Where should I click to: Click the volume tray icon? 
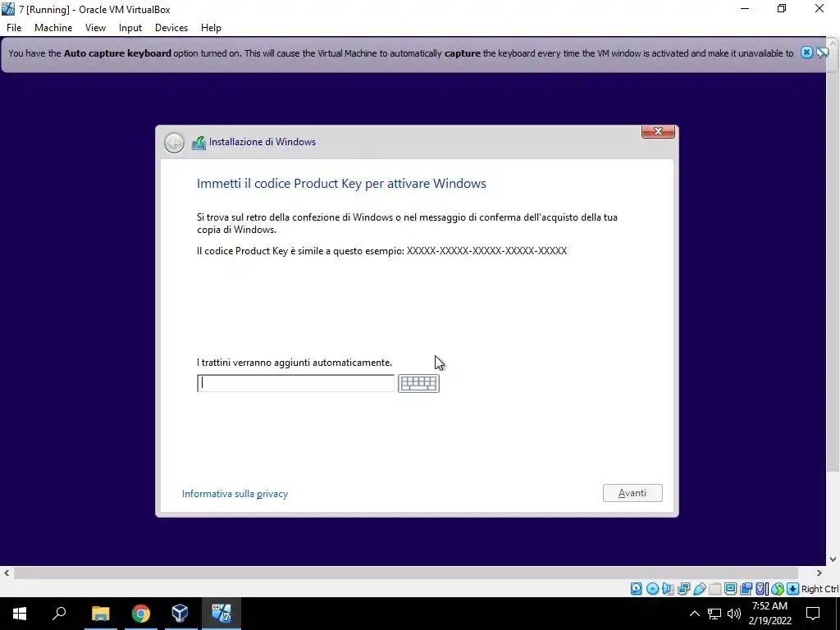(734, 614)
